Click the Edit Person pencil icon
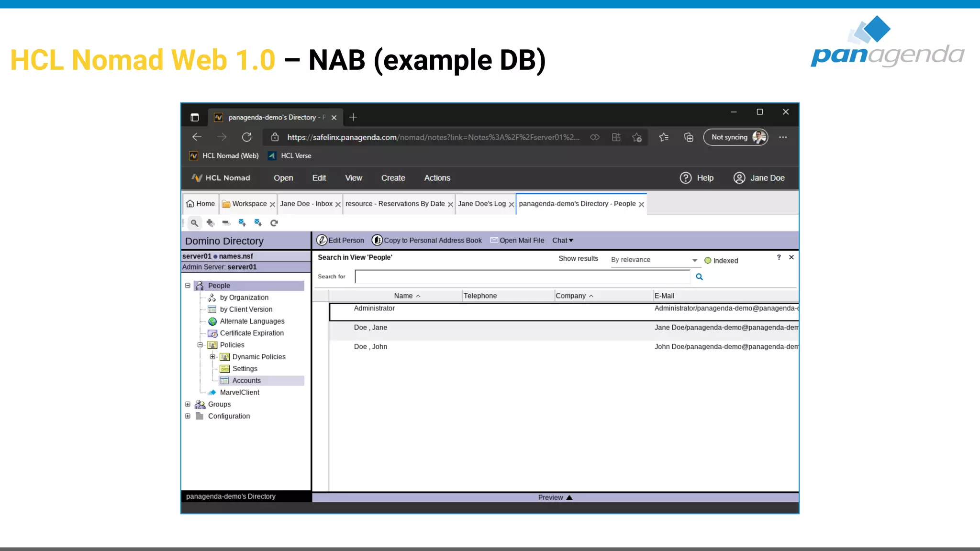 point(322,240)
